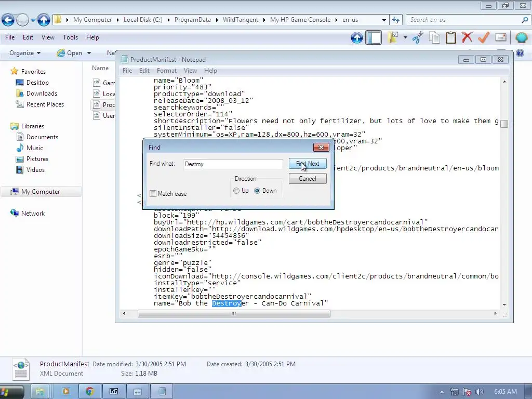Launch media player from the taskbar
Screen dimensions: 532x399
[x=65, y=392]
